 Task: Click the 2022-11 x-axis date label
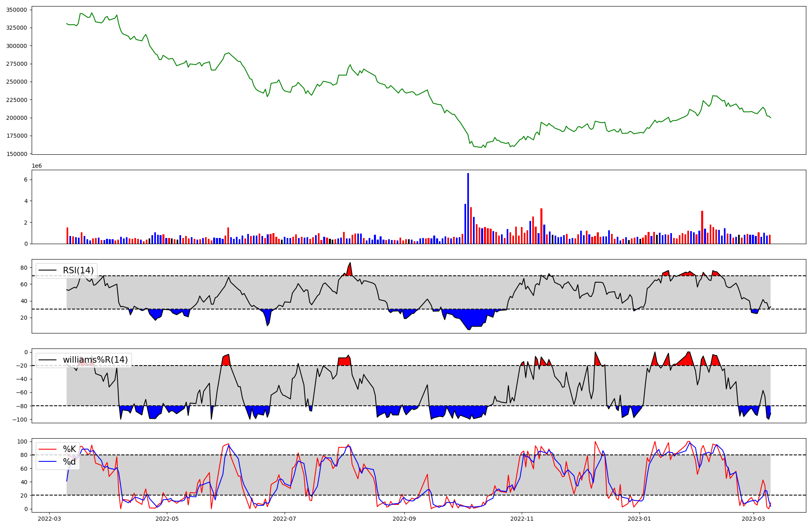point(522,519)
